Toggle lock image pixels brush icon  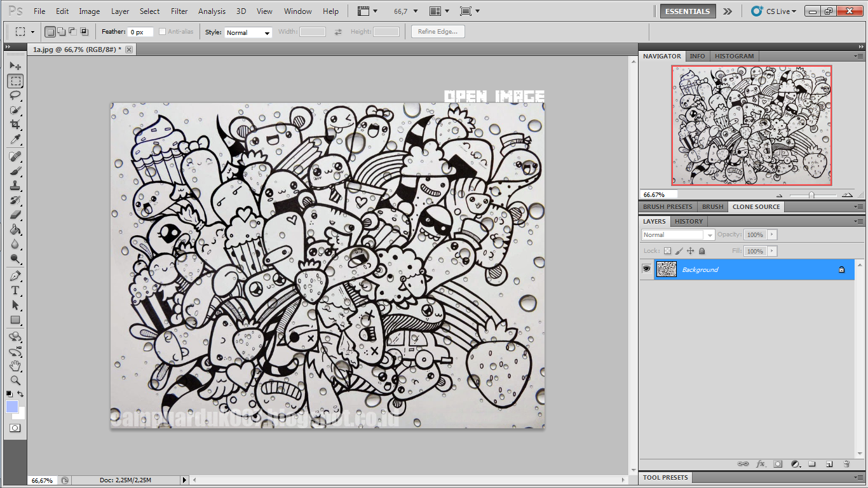click(x=679, y=251)
